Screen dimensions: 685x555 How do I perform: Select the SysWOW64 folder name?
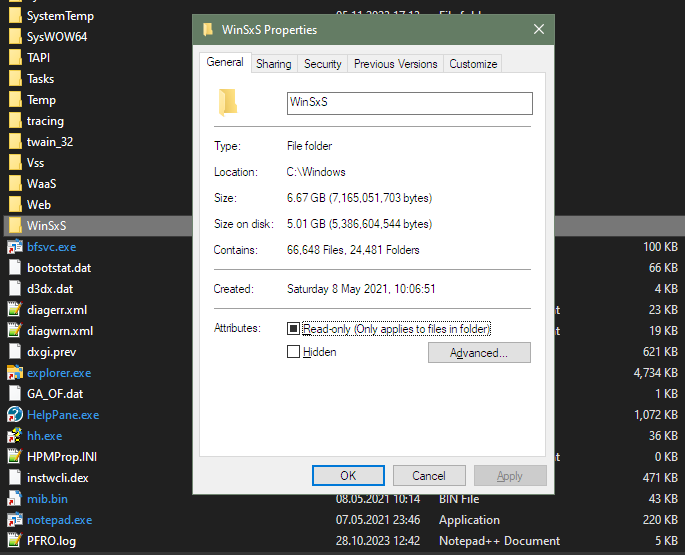click(x=57, y=37)
